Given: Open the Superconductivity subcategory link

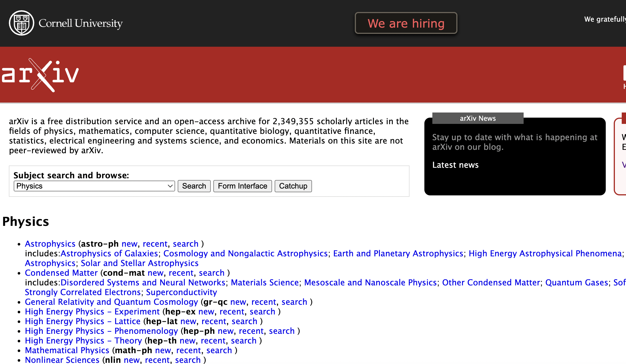Looking at the screenshot, I should point(181,292).
